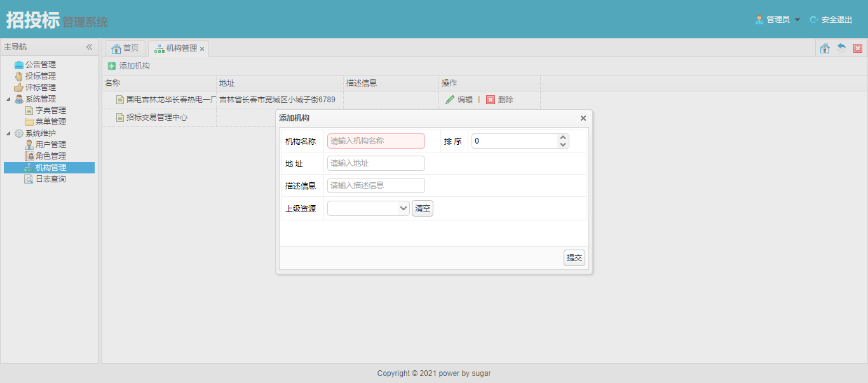Click the 机构管理 tree icon in sidebar

[x=29, y=168]
